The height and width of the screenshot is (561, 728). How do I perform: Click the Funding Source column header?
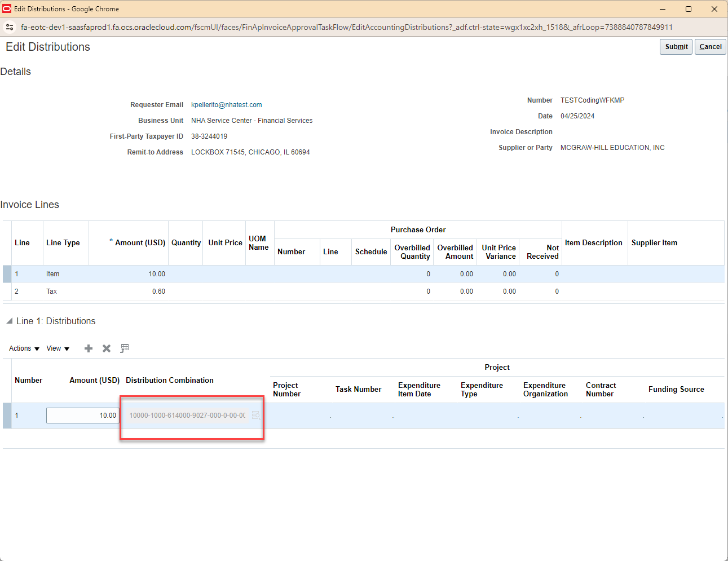(676, 390)
